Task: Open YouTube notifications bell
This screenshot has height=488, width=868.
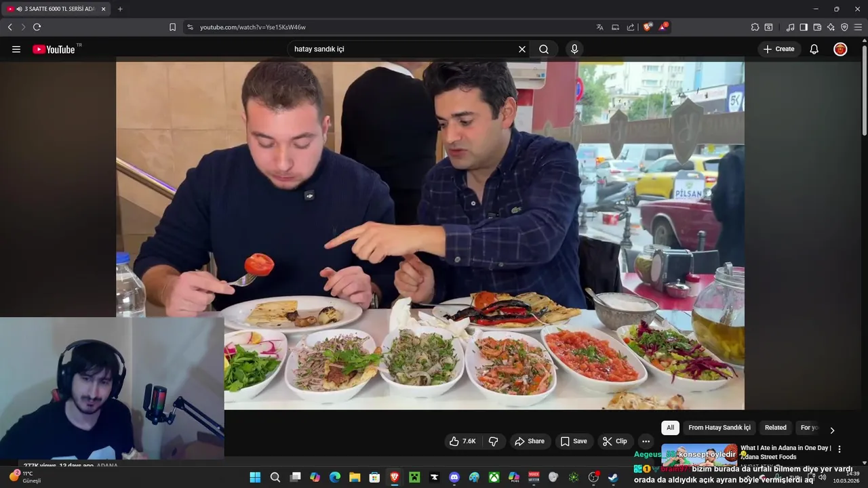Action: coord(814,49)
